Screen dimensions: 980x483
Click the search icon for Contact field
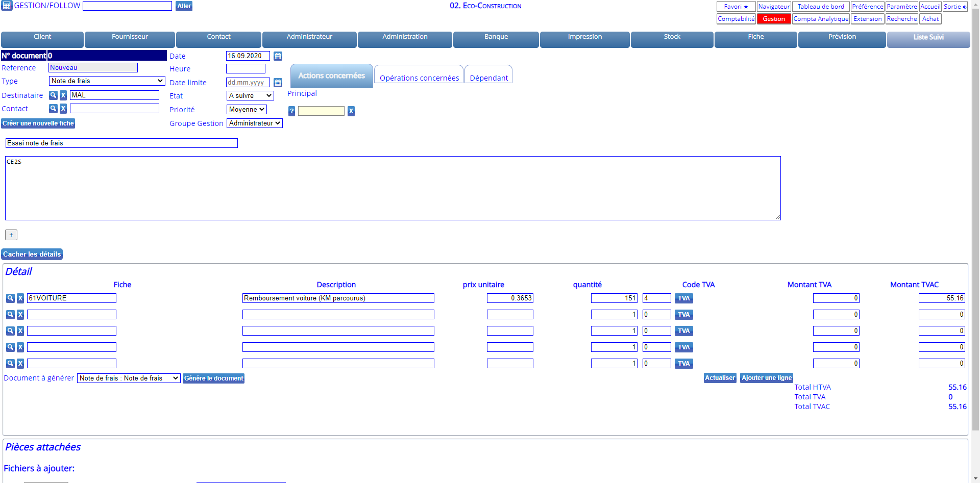click(53, 109)
